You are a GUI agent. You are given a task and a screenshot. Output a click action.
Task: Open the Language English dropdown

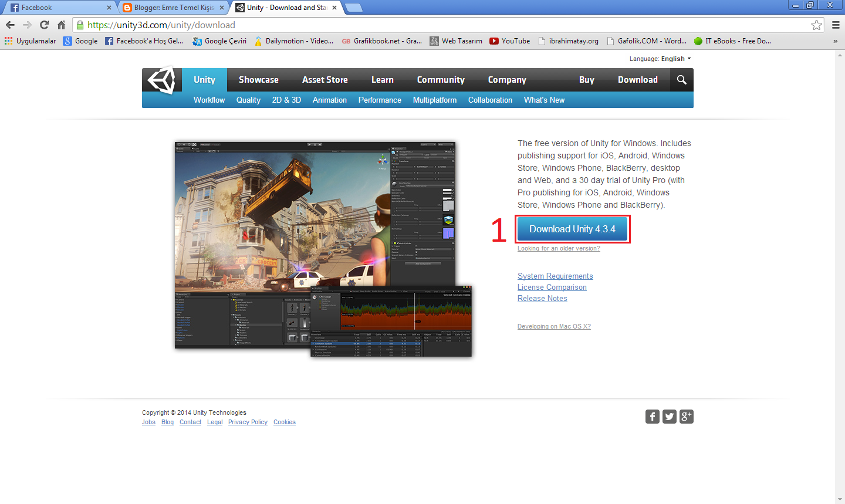(660, 59)
